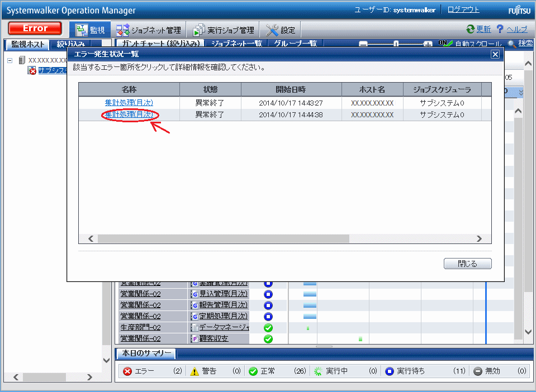Click the 生産部門-02 group link
Viewport: 536px width, 392px height.
coord(140,327)
